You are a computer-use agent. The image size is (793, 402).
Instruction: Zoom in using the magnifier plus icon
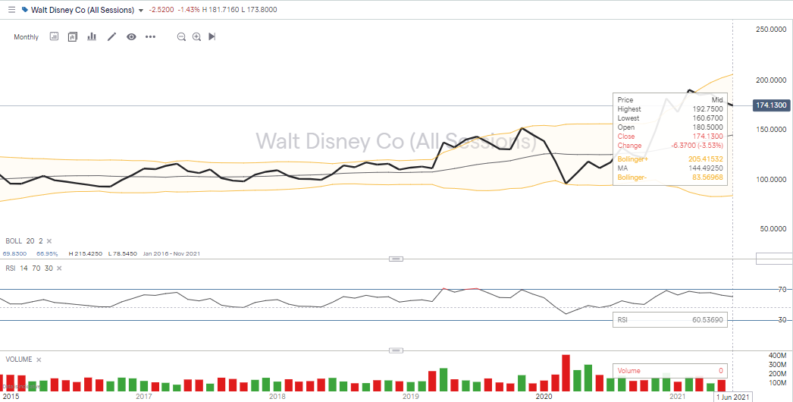[197, 37]
